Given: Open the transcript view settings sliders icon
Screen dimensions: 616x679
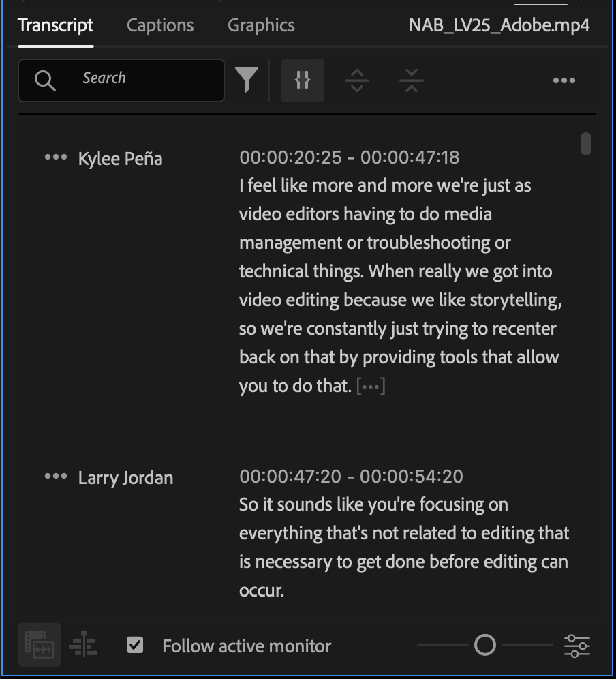Looking at the screenshot, I should [577, 645].
